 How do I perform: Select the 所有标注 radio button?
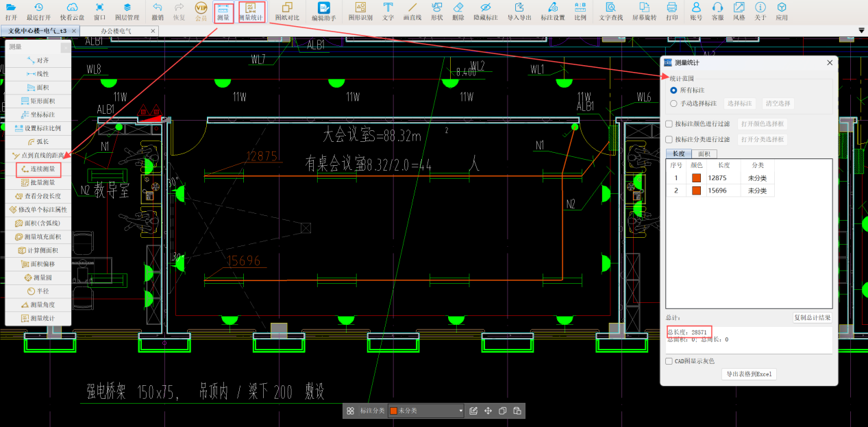click(x=673, y=90)
